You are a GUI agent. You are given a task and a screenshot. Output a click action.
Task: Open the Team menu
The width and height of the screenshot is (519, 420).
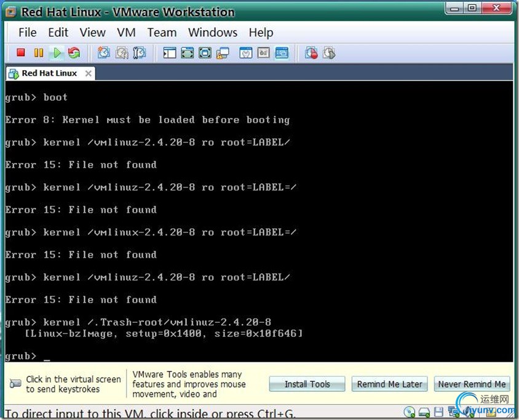pos(162,33)
